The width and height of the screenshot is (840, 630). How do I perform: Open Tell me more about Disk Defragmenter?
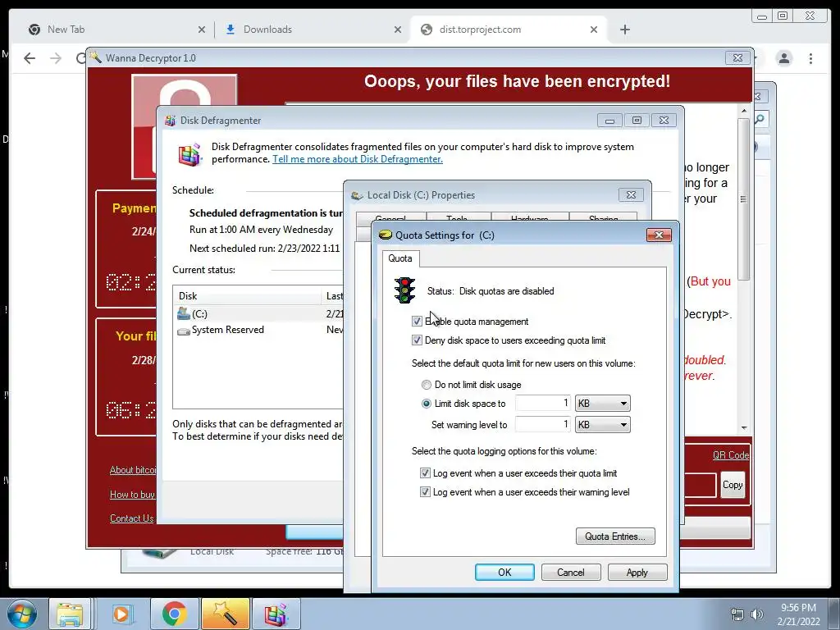tap(358, 159)
